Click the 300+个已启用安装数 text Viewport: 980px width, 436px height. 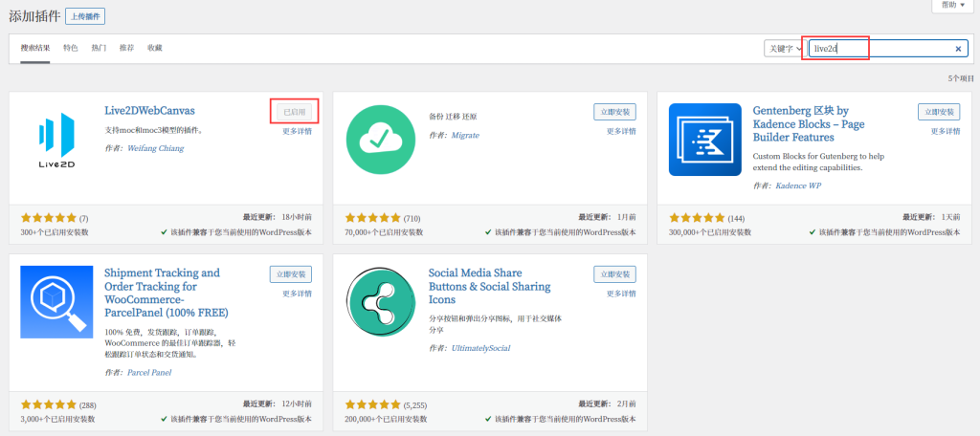coord(55,232)
